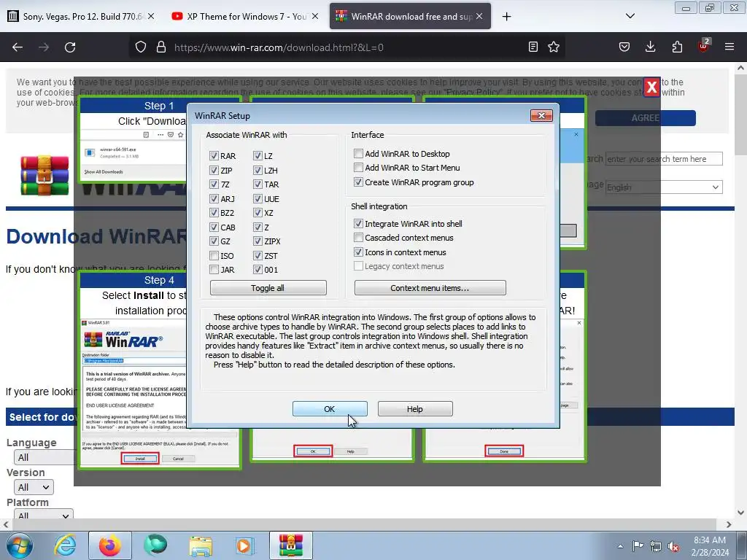Screen dimensions: 747x560
Task: Switch to Firefox on taskbar
Action: point(110,545)
